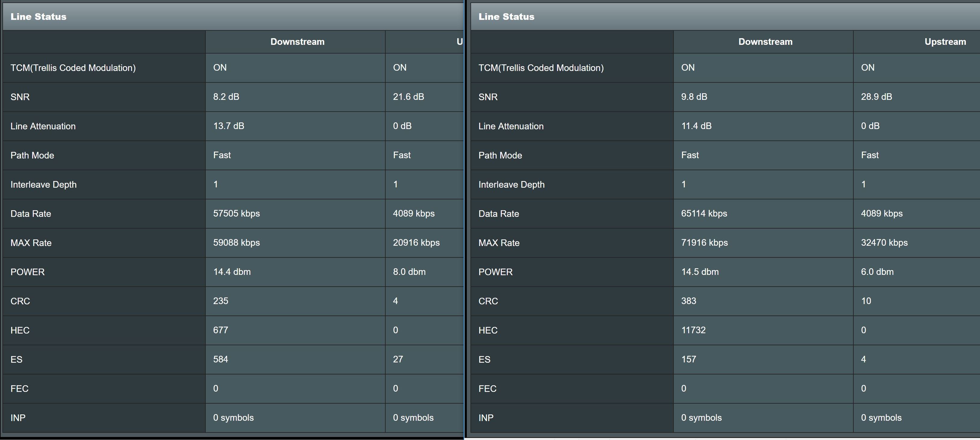980x440 pixels.
Task: Select the 9.8 dB SNR downstream value
Action: [x=694, y=97]
